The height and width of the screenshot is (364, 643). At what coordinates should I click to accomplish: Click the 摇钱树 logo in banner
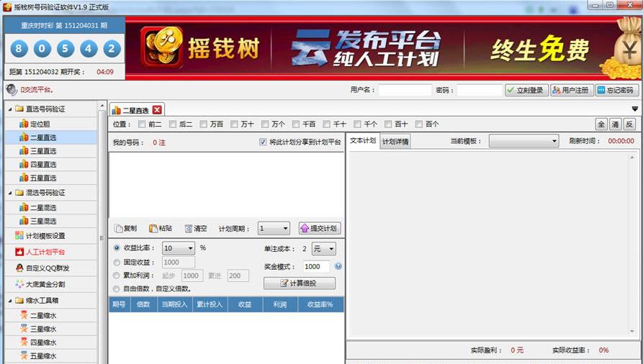pos(161,47)
